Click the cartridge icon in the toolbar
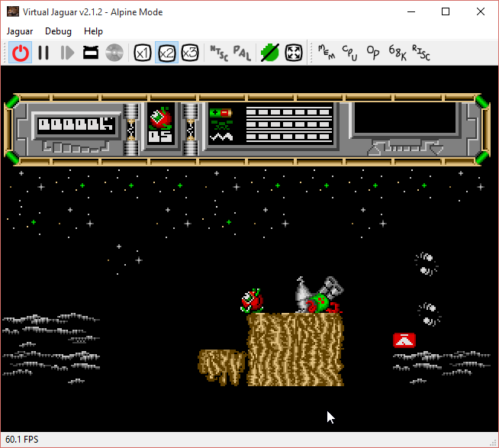Image resolution: width=499 pixels, height=448 pixels. [91, 53]
